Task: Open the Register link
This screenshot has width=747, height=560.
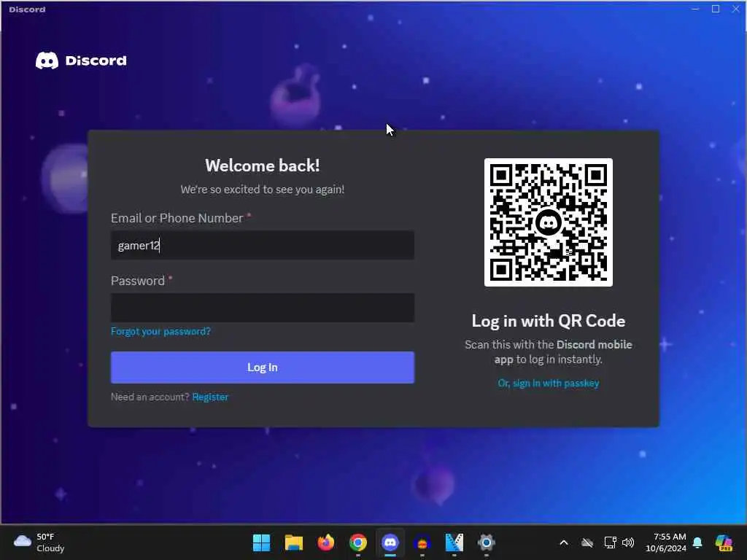Action: (x=210, y=397)
